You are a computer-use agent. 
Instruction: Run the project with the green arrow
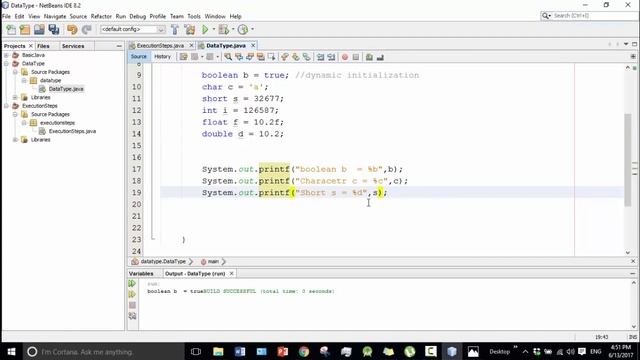[205, 29]
